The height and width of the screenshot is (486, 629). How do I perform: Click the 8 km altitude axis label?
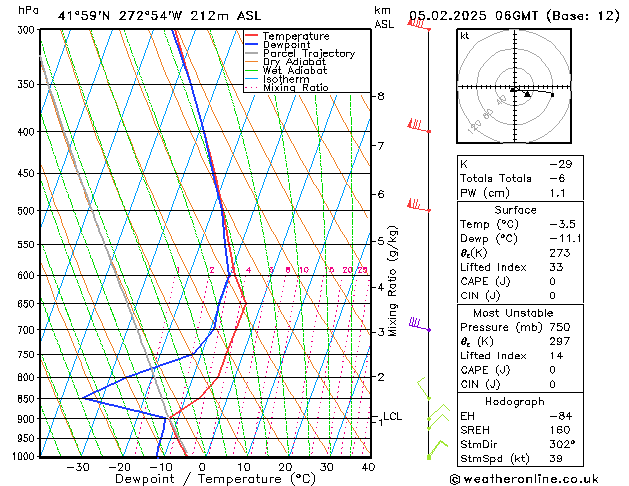pyautogui.click(x=381, y=96)
